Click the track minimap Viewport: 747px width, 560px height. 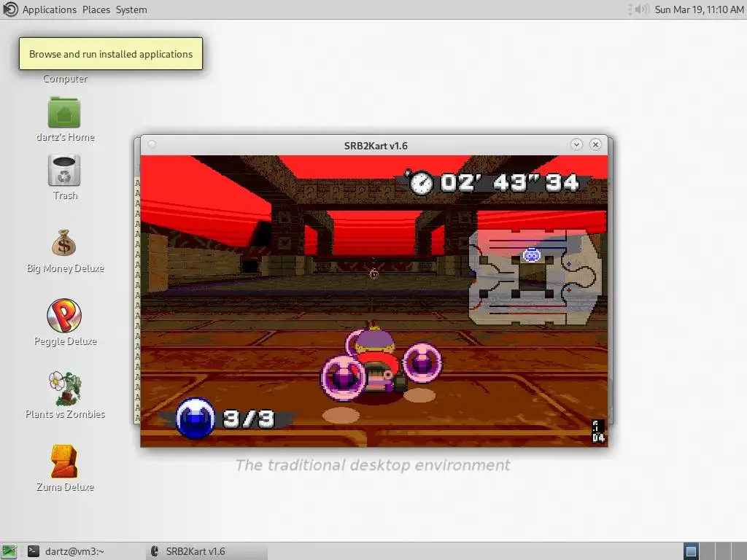(x=536, y=277)
